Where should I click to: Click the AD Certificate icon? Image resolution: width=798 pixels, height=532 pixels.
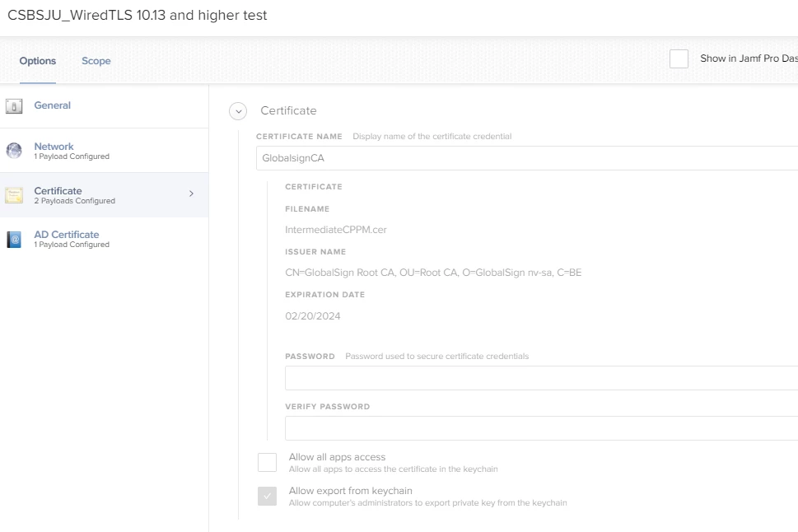coord(14,239)
